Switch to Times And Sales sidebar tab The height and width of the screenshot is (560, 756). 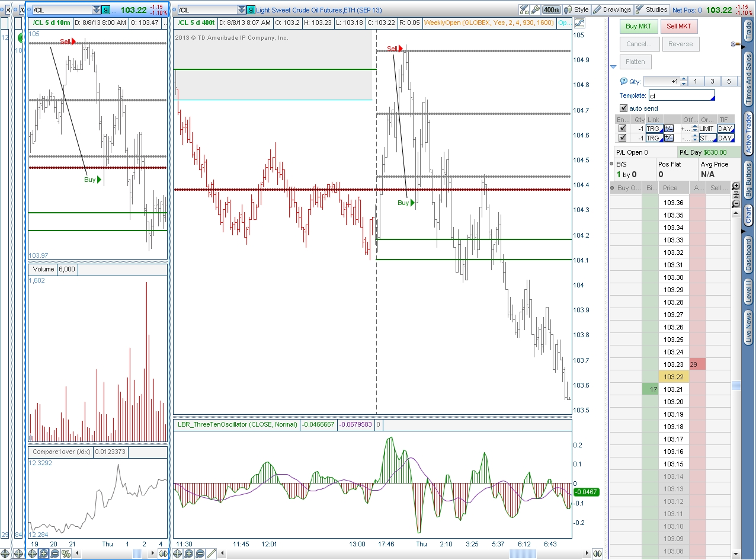pyautogui.click(x=748, y=79)
